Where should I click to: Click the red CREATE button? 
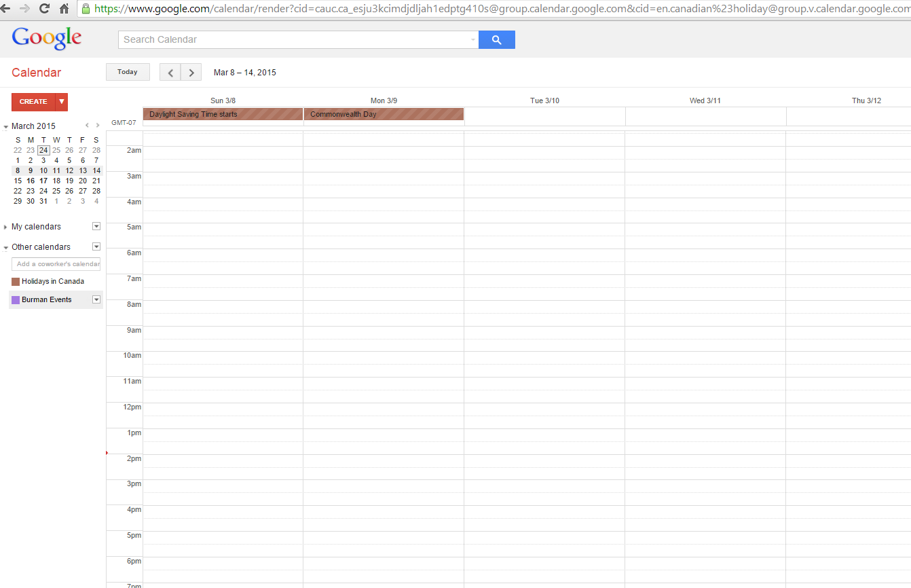tap(33, 102)
